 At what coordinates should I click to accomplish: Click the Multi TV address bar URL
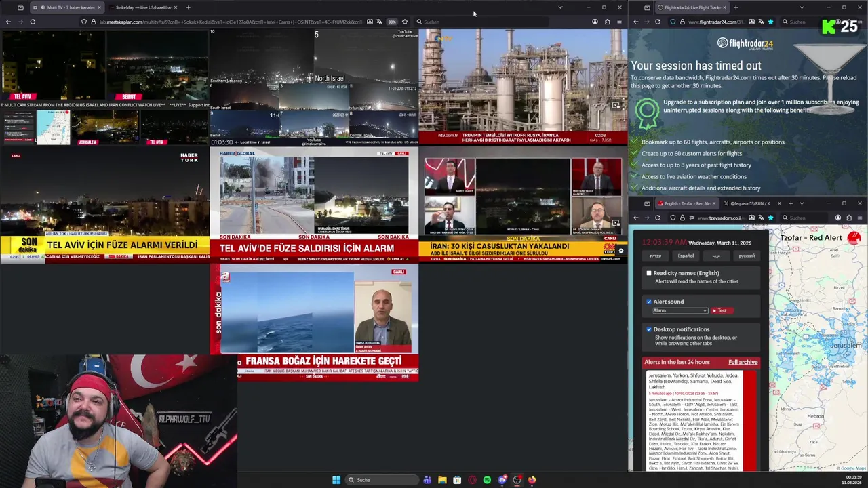pyautogui.click(x=231, y=22)
